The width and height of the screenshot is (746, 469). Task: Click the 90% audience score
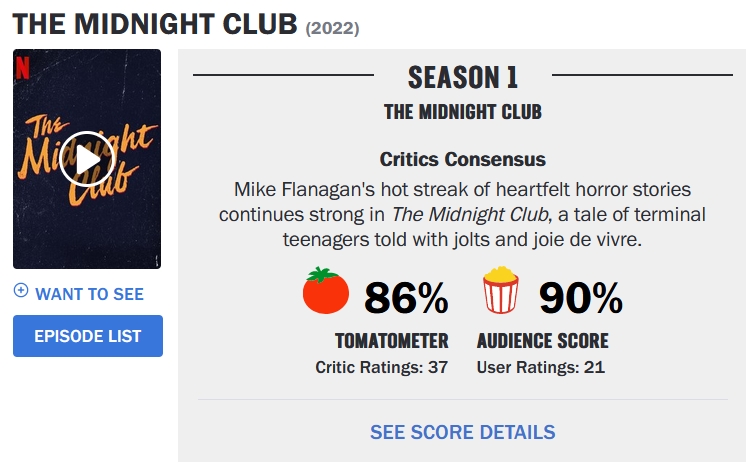coord(581,297)
